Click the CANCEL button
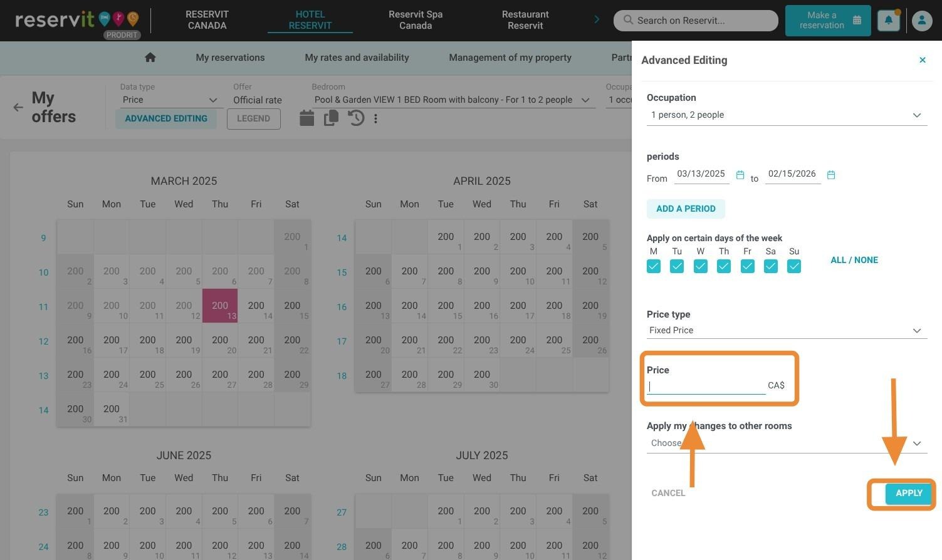The width and height of the screenshot is (942, 560). pyautogui.click(x=668, y=493)
